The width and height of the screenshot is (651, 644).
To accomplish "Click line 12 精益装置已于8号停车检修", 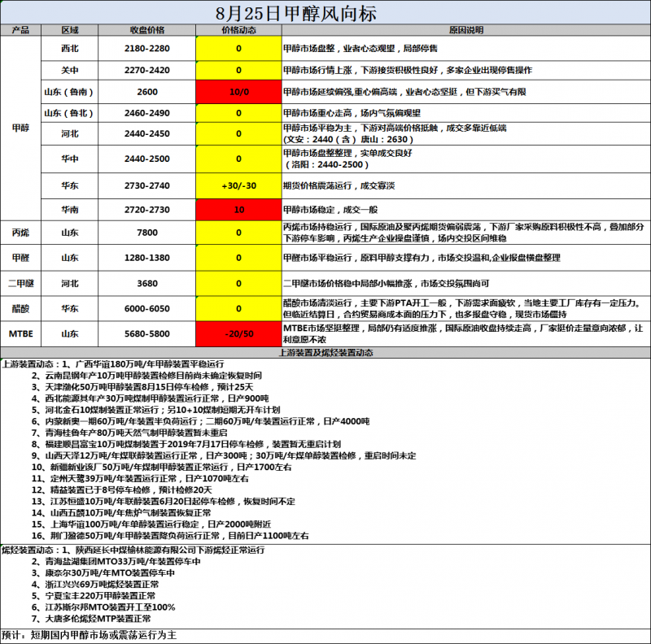I will pyautogui.click(x=121, y=490).
